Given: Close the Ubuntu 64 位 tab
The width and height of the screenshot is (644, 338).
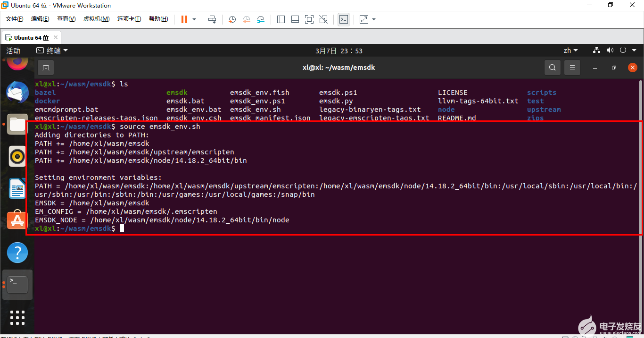Looking at the screenshot, I should click(x=56, y=37).
